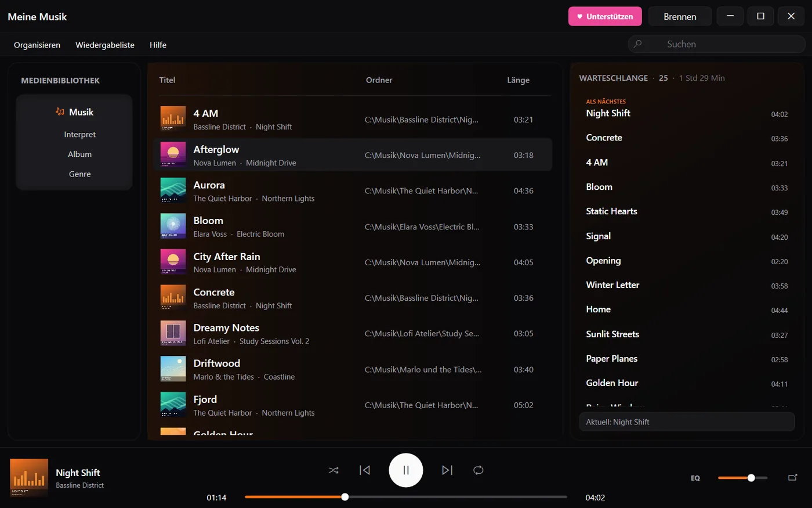Click the search magnifier icon
The height and width of the screenshot is (508, 812).
[638, 44]
